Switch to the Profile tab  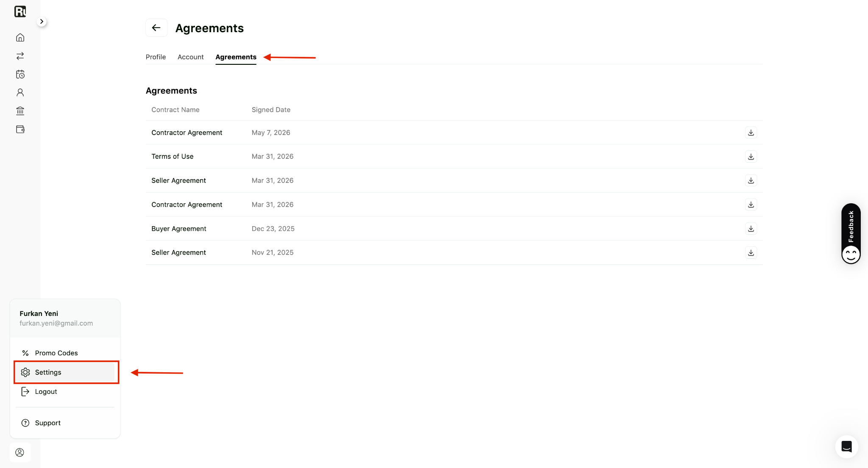(156, 57)
